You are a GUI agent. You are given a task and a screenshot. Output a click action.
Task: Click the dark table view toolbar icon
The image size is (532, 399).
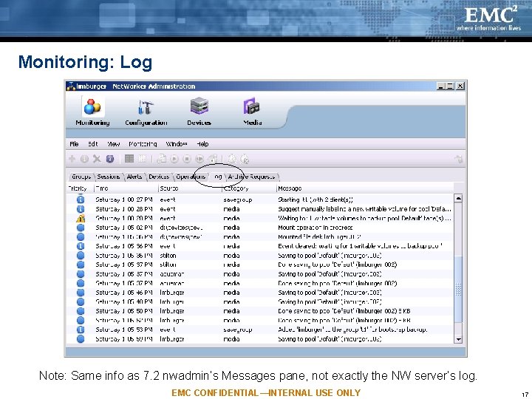[129, 158]
